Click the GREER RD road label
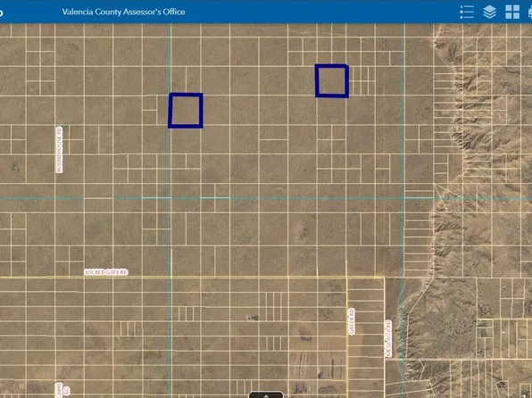The height and width of the screenshot is (398, 532). (352, 321)
